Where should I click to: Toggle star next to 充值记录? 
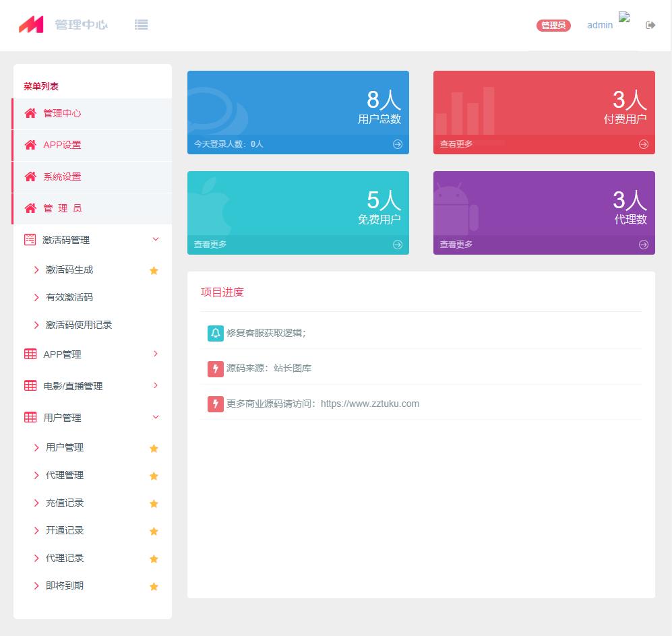[x=154, y=504]
